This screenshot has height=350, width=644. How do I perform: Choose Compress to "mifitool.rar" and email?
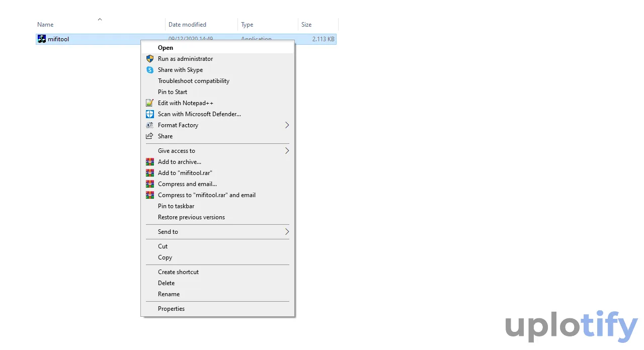217,195
